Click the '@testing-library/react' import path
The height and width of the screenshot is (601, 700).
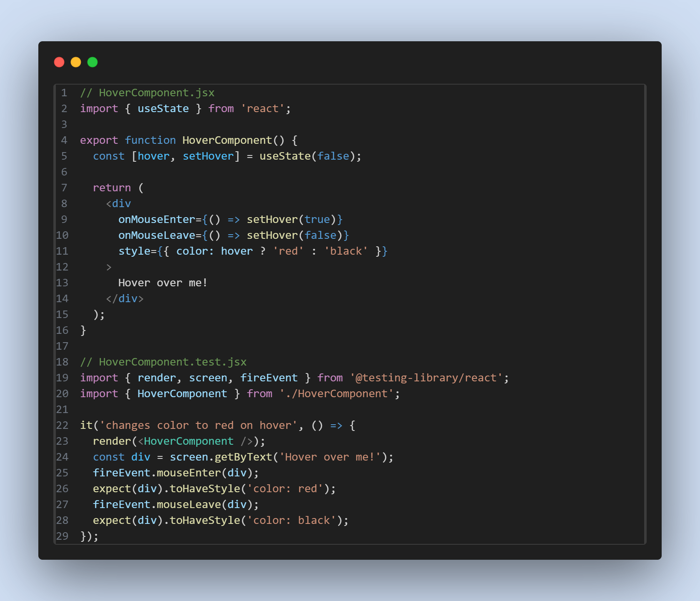(426, 378)
